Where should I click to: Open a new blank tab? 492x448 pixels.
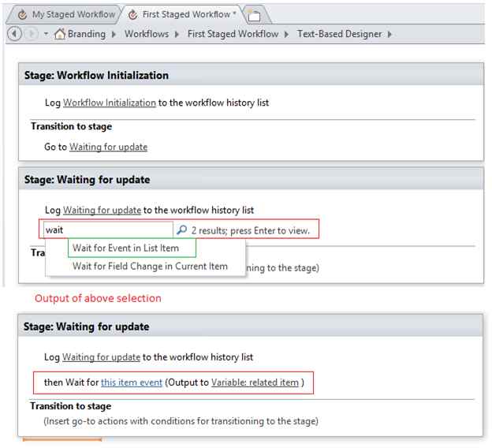254,15
